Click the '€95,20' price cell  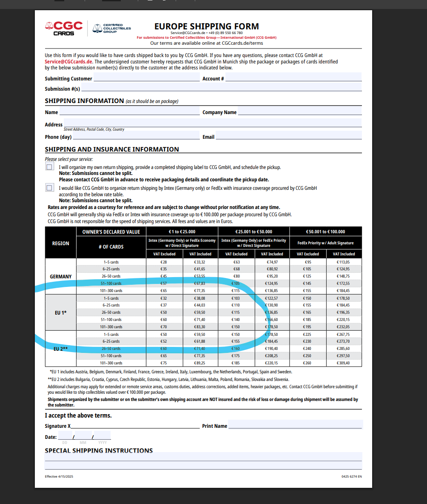pos(272,276)
